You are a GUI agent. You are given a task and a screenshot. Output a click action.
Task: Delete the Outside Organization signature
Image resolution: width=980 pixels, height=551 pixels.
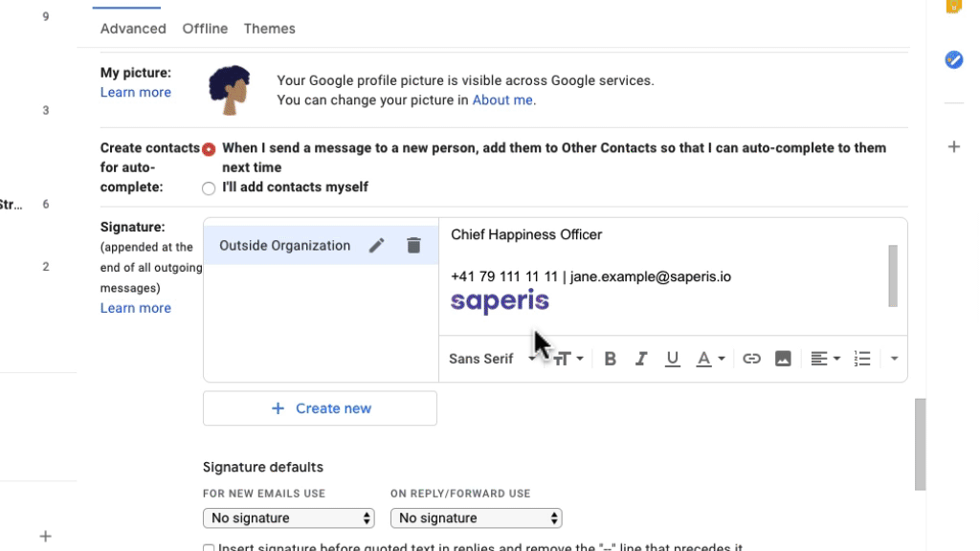click(413, 246)
